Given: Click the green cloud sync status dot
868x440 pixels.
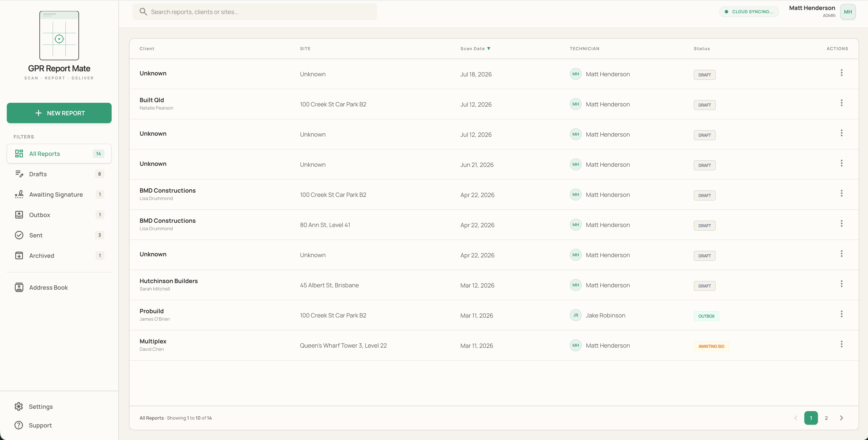Looking at the screenshot, I should 726,12.
